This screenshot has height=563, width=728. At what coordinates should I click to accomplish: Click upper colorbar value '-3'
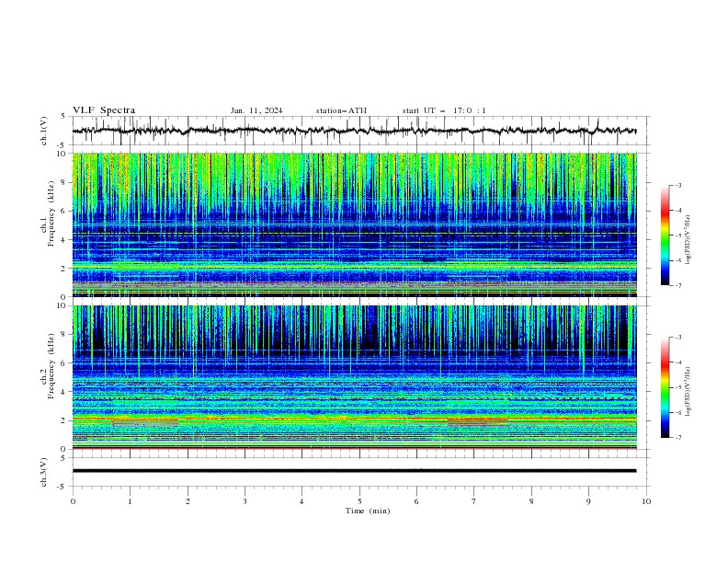point(678,185)
